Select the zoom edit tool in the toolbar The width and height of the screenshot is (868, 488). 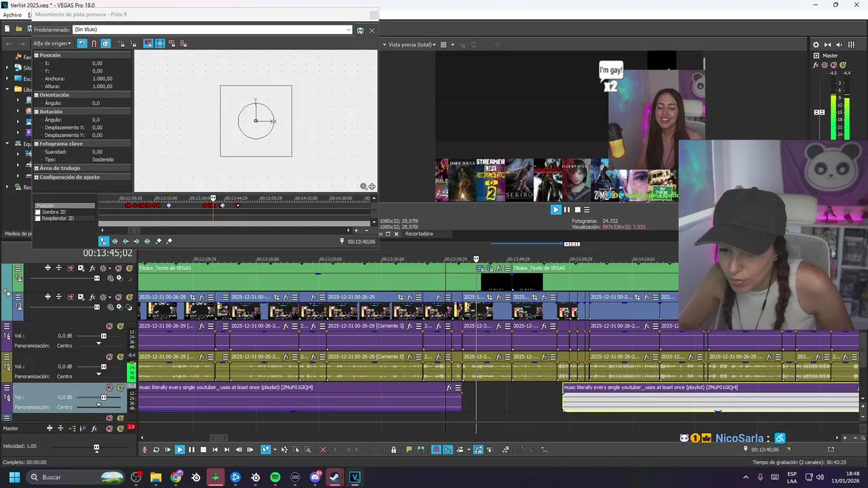(307, 449)
